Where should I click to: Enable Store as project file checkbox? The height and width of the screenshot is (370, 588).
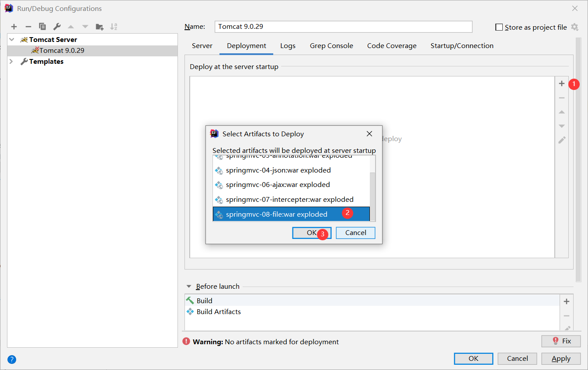(499, 27)
